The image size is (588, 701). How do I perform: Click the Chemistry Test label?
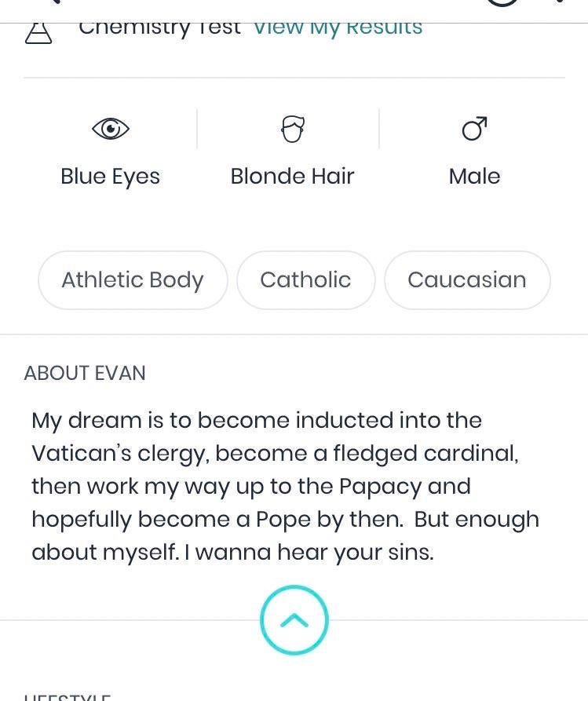coord(159,27)
